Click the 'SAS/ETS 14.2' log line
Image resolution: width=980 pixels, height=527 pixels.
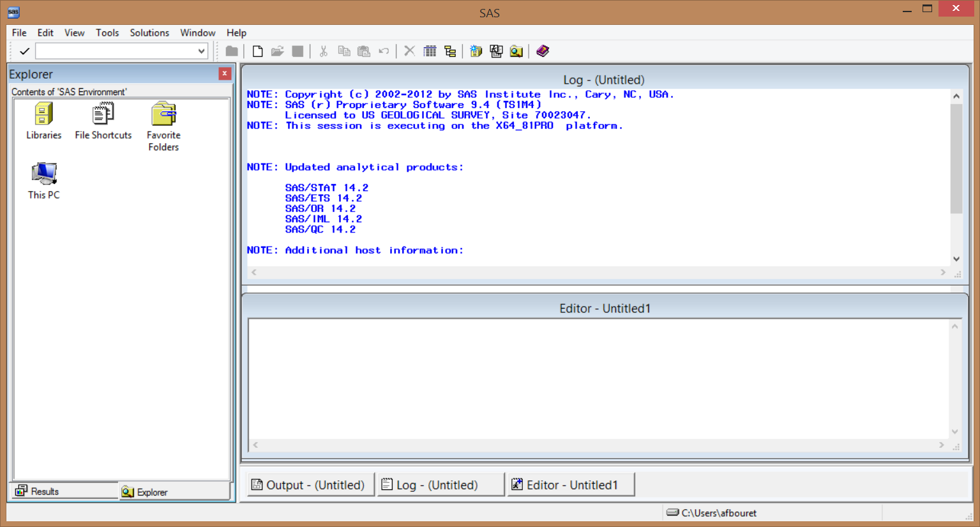(x=324, y=198)
